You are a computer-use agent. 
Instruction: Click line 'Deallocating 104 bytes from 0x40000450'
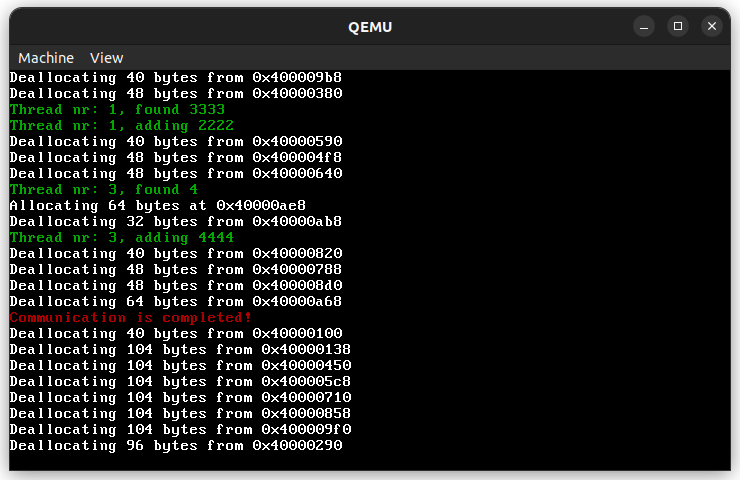180,366
